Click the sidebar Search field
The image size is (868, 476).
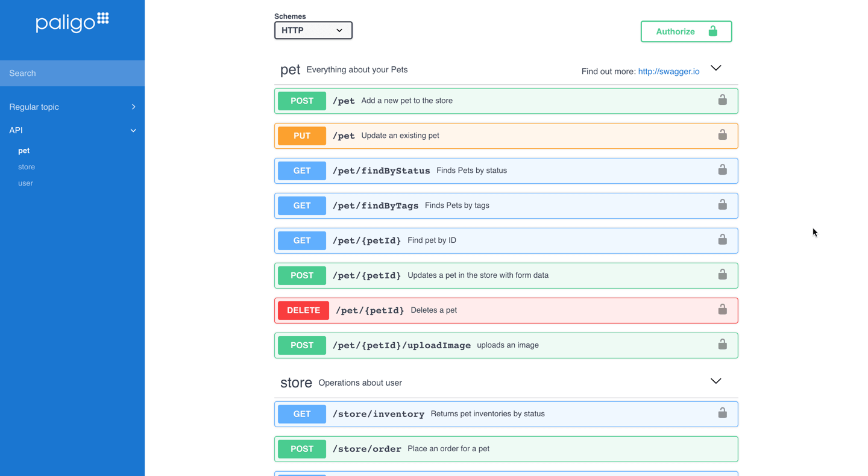(72, 73)
